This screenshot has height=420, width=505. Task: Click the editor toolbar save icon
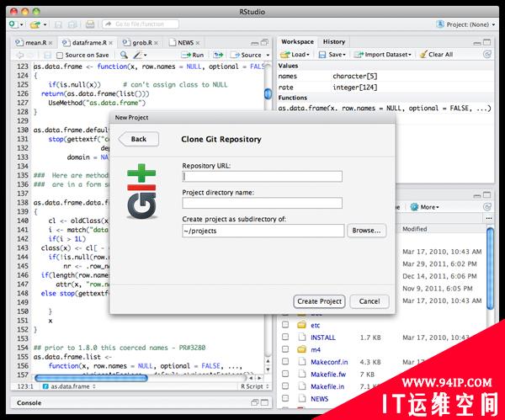[47, 55]
